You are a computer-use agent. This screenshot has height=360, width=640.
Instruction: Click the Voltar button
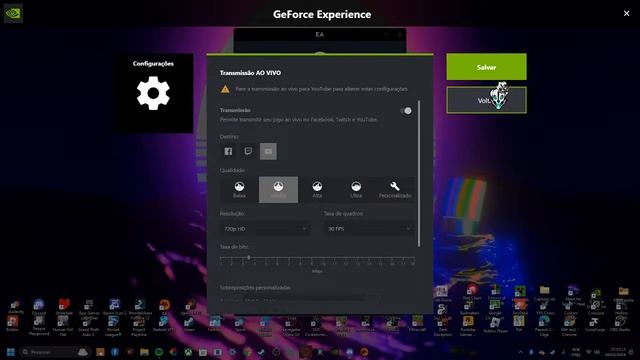tap(486, 100)
